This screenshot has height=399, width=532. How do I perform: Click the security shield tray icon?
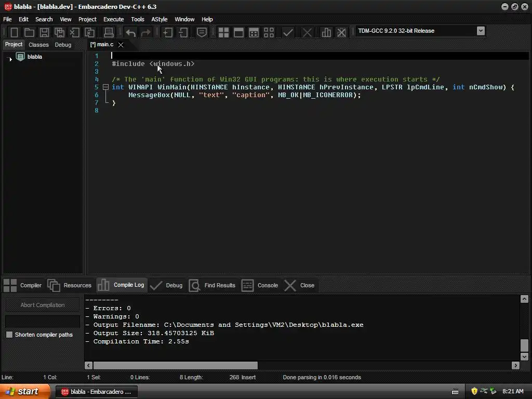coord(474,391)
